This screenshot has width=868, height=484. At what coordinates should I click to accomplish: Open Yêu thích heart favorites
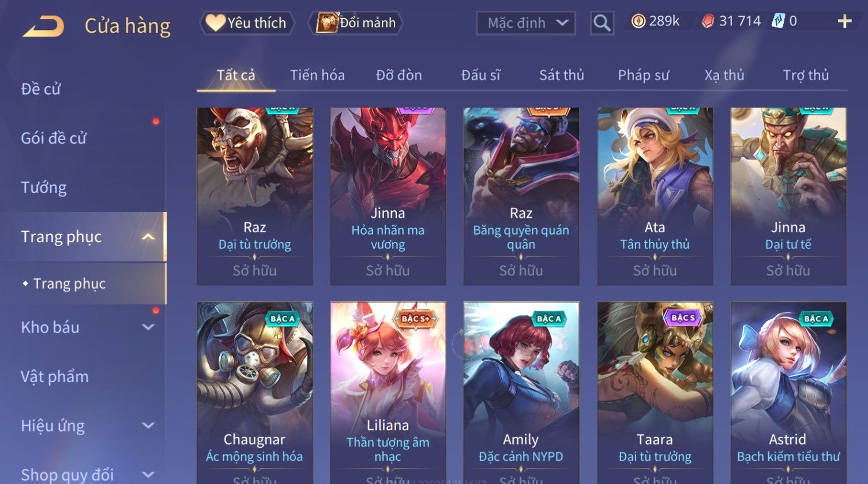click(247, 23)
